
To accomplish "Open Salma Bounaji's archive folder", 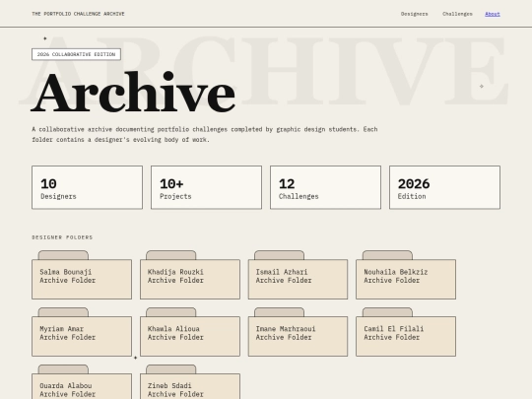I will point(82,275).
